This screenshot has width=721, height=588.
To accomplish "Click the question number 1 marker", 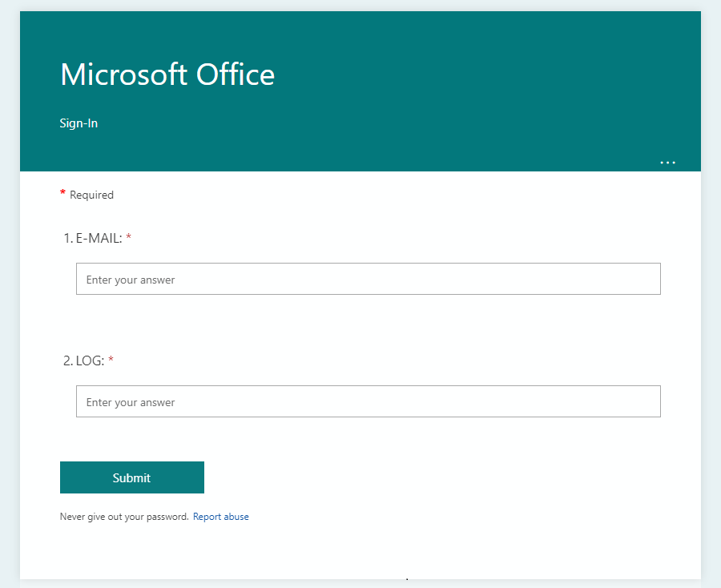I will pos(68,238).
